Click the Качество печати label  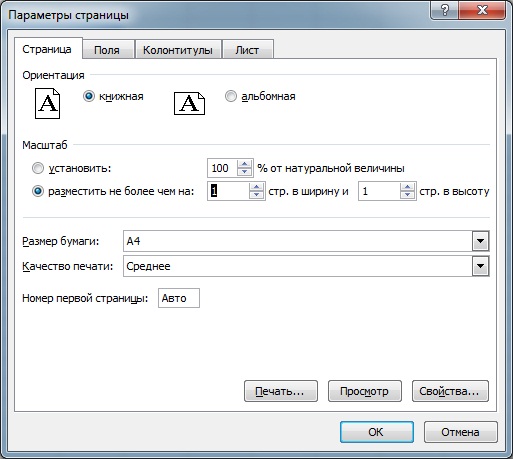click(x=68, y=266)
